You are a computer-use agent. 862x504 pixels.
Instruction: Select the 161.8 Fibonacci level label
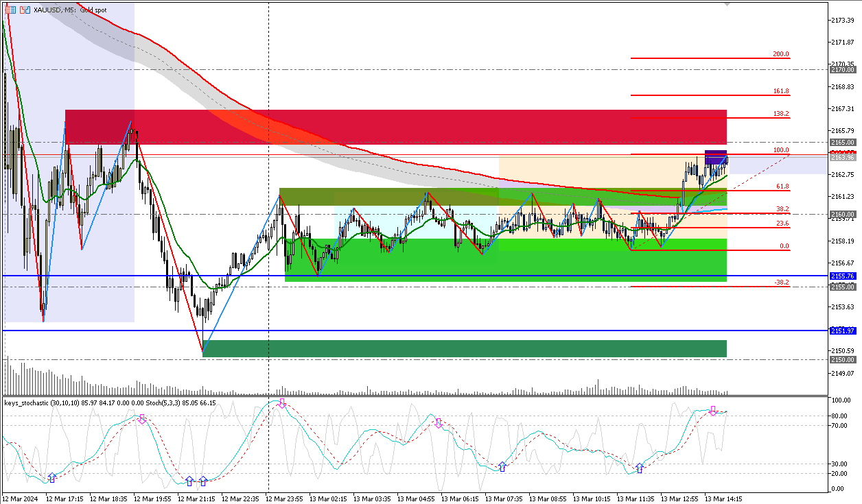click(781, 91)
